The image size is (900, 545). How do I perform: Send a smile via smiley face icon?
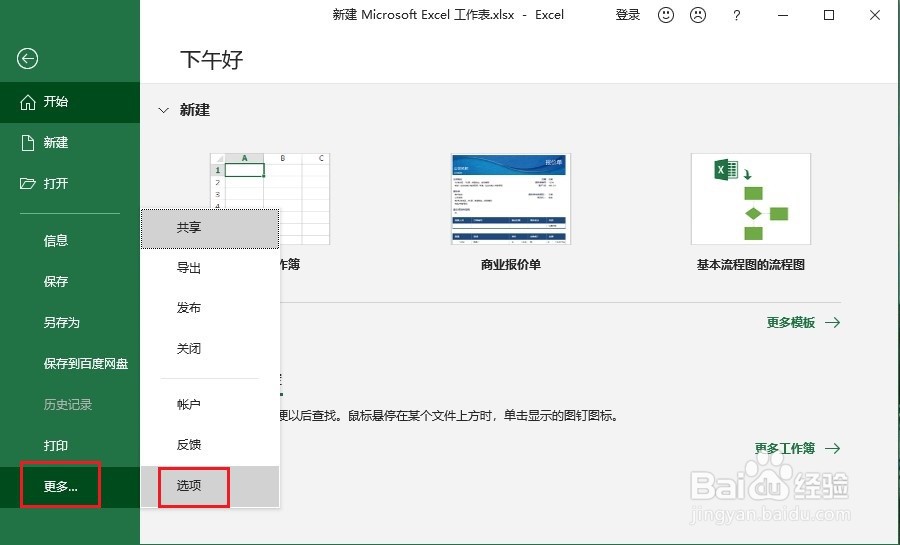pos(666,15)
